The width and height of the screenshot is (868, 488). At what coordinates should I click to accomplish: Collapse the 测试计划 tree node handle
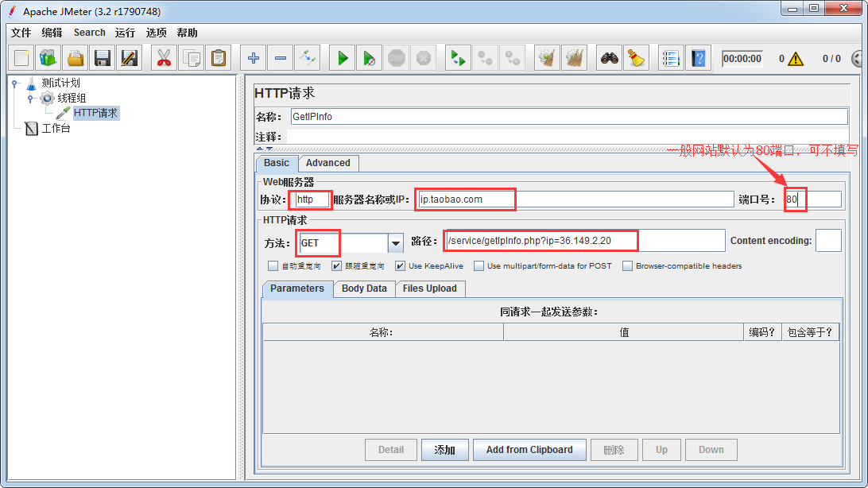tap(15, 83)
